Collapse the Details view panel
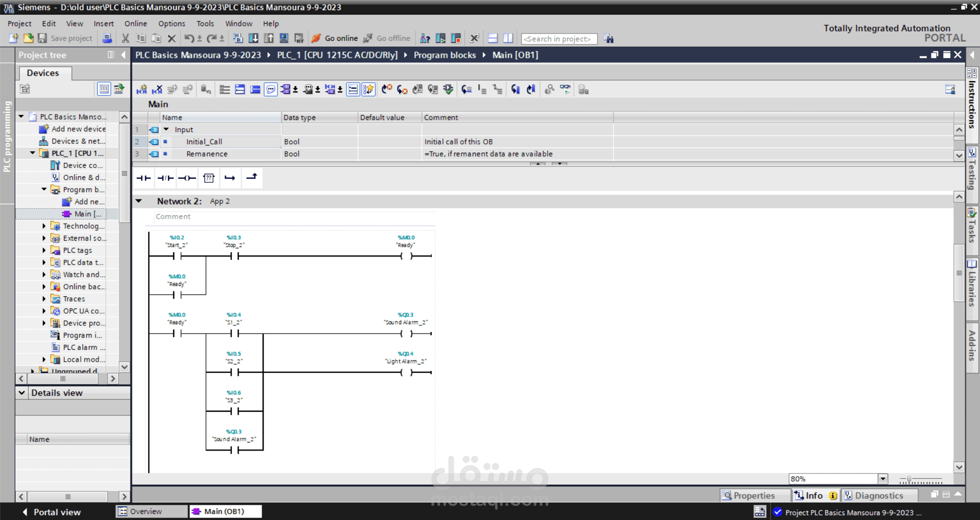The width and height of the screenshot is (980, 520). tap(22, 393)
